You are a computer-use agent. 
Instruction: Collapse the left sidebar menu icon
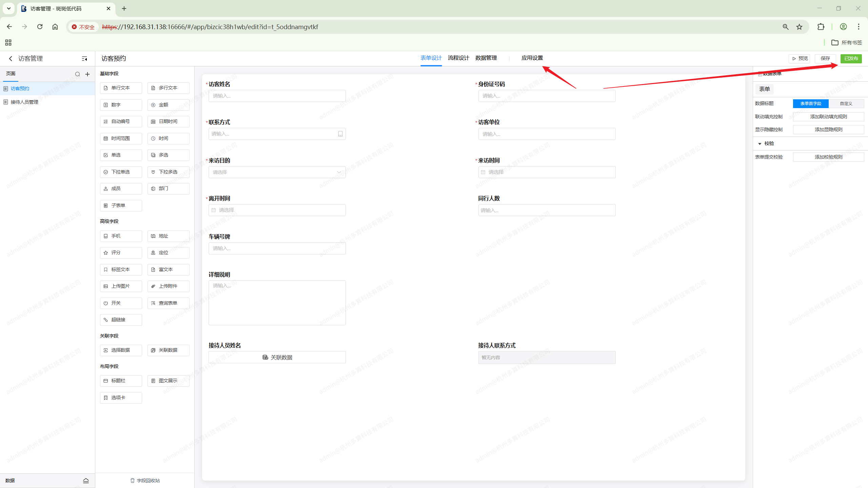pyautogui.click(x=84, y=59)
